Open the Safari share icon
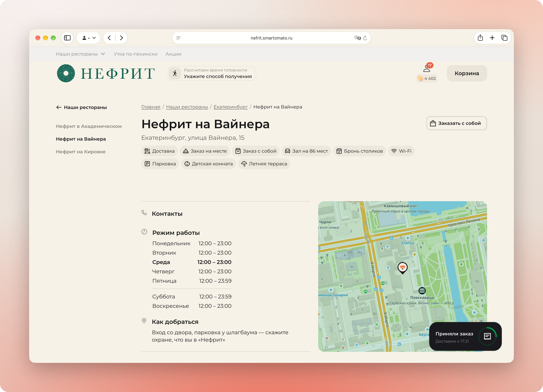Viewport: 543px width, 392px height. pyautogui.click(x=480, y=38)
